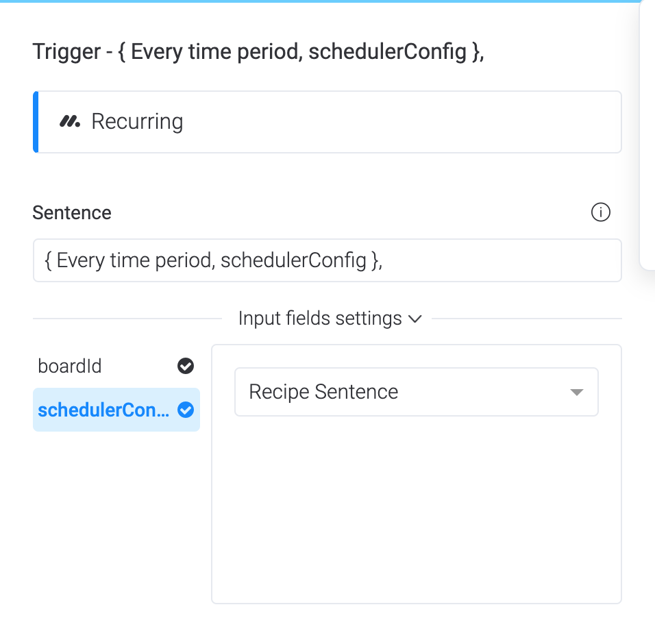Image resolution: width=655 pixels, height=644 pixels.
Task: Click empty area below Recipe Sentence dropdown
Action: tap(417, 510)
